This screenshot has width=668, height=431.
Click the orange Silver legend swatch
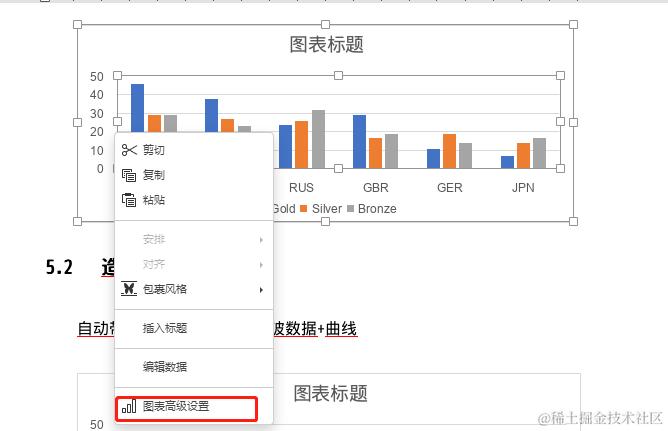coord(304,209)
